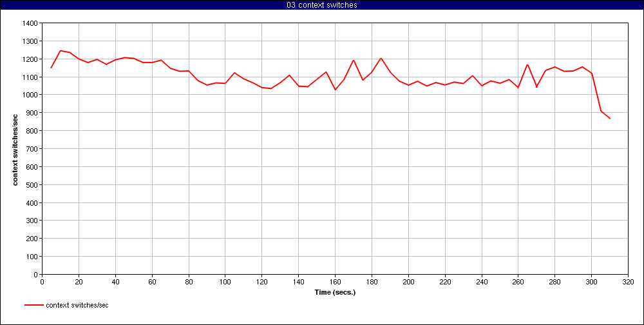Image resolution: width=644 pixels, height=325 pixels.
Task: Click the y-axis value 1100
Action: (31, 77)
